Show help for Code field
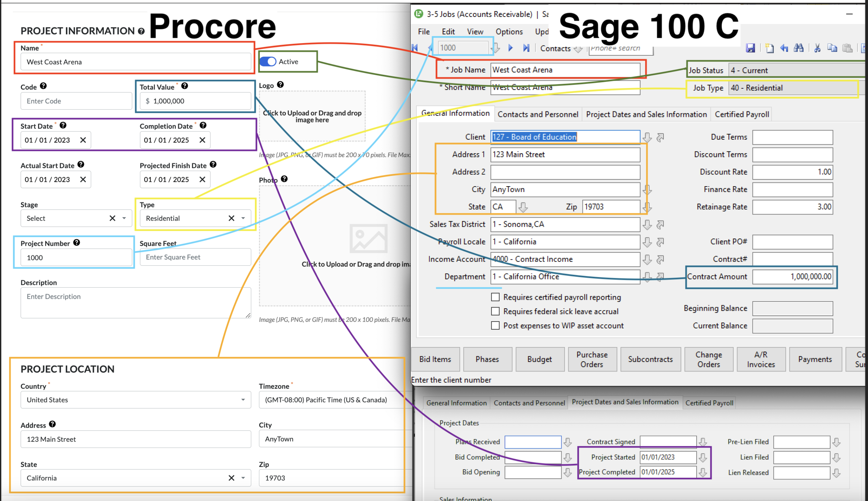This screenshot has width=868, height=501. pyautogui.click(x=43, y=86)
